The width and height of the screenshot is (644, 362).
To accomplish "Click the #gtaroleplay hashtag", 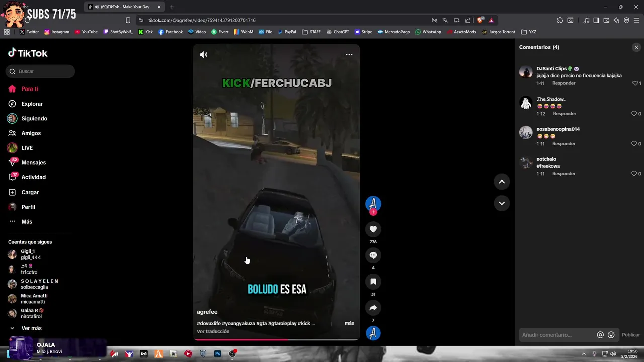I will tap(282, 323).
